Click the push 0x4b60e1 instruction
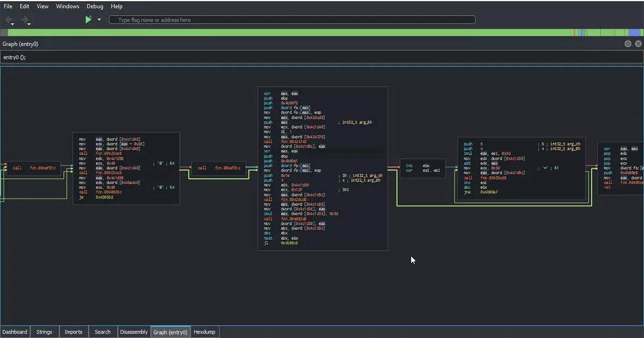 tap(280, 160)
